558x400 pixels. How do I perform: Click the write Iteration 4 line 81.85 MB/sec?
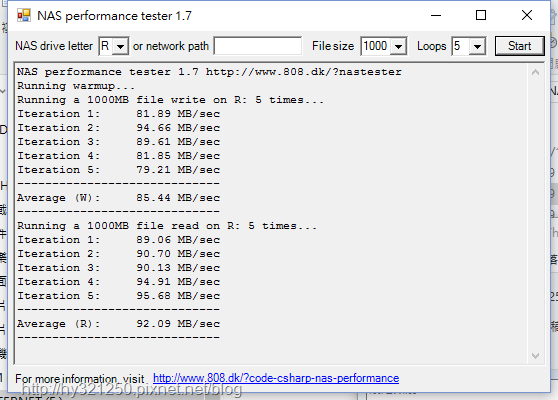tap(119, 156)
